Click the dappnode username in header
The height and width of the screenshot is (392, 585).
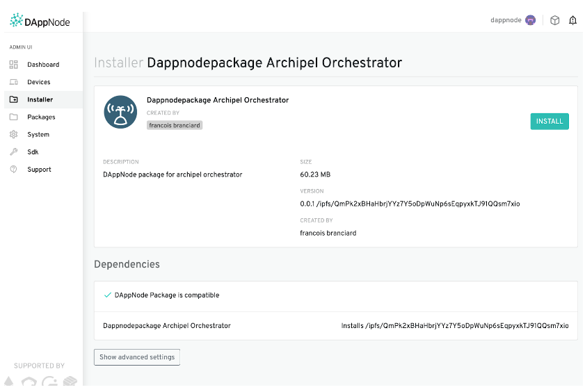coord(506,20)
